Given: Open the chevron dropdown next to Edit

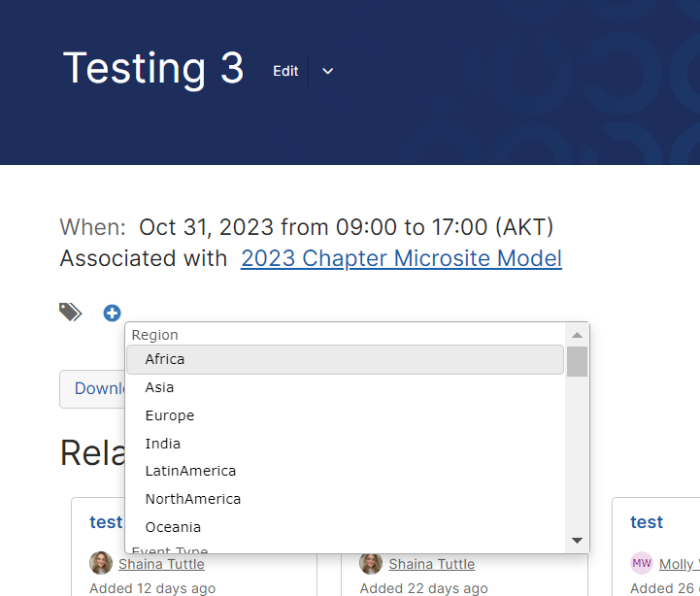Looking at the screenshot, I should (328, 71).
